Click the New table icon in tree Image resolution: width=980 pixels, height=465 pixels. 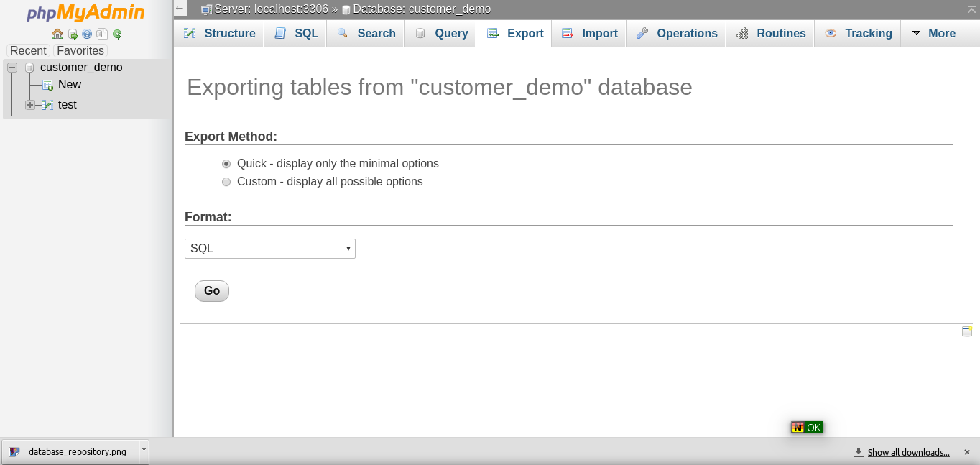click(47, 85)
